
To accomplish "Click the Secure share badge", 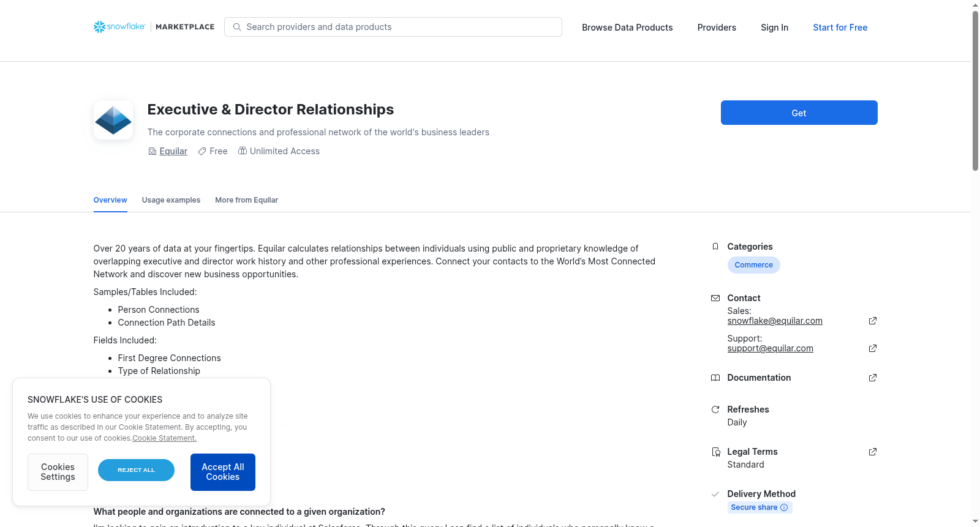I will click(x=759, y=507).
